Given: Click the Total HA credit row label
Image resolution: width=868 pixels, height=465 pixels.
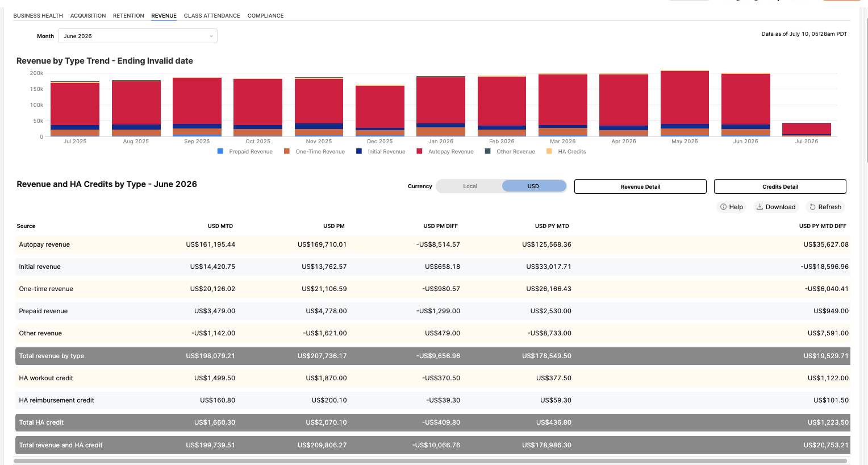Looking at the screenshot, I should tap(41, 422).
